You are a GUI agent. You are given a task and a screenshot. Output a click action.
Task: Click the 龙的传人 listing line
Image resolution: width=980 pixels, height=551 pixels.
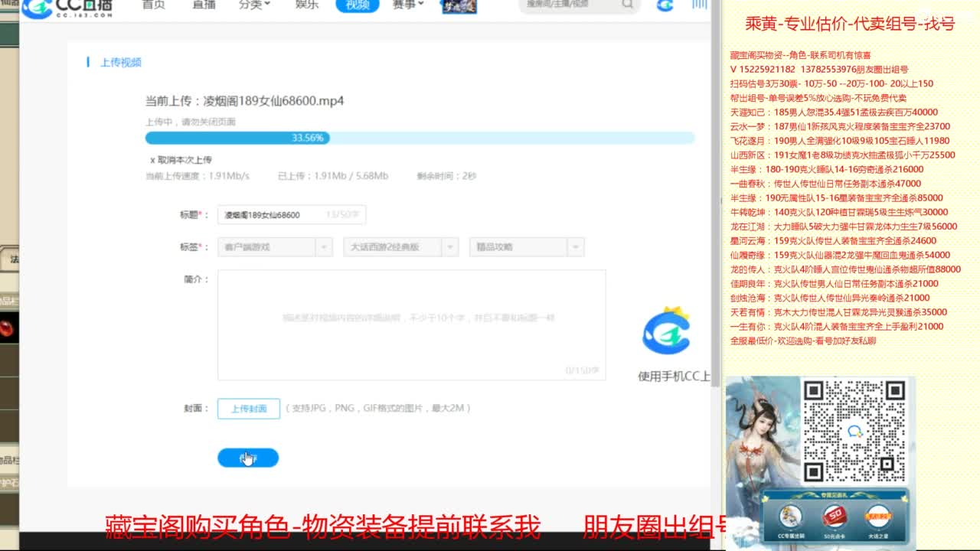tap(845, 269)
